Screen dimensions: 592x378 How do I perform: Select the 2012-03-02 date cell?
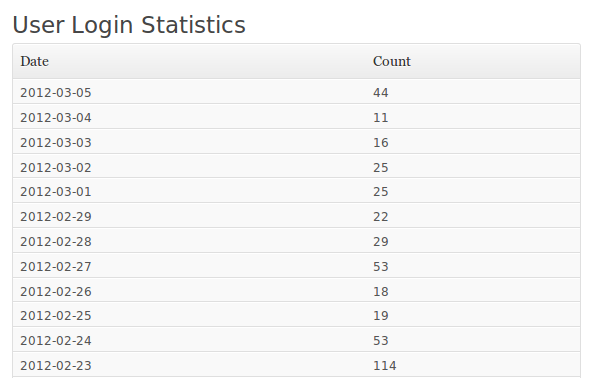56,167
